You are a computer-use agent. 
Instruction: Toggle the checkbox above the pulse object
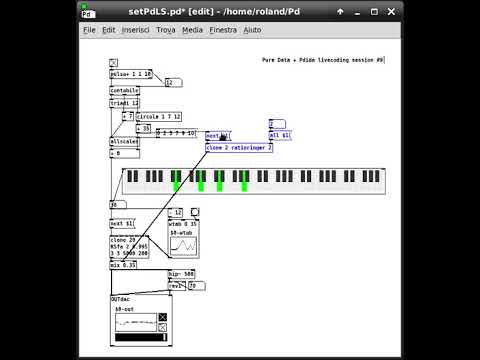(x=113, y=63)
